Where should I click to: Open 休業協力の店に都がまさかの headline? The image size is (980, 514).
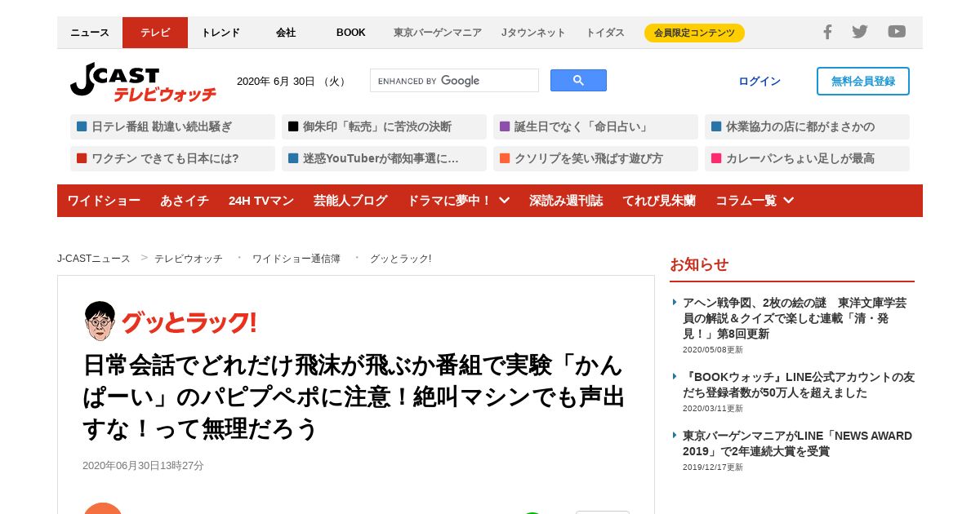tap(807, 126)
